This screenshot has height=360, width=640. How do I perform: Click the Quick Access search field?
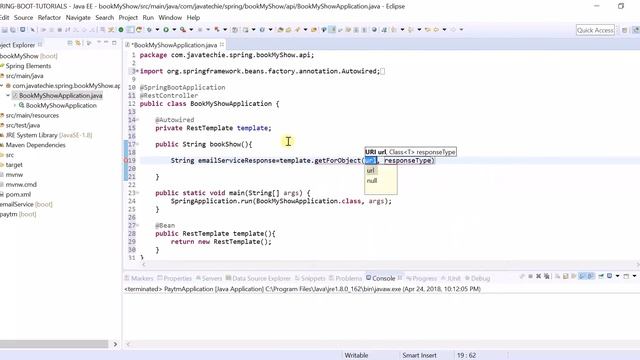pos(595,30)
